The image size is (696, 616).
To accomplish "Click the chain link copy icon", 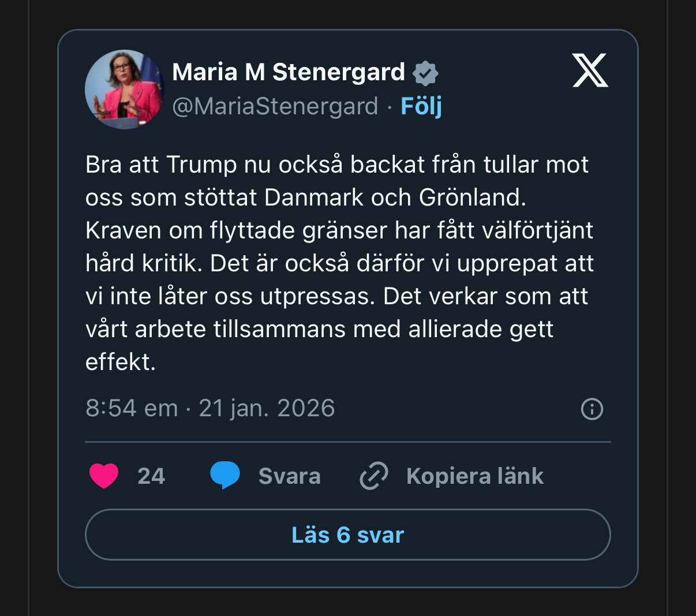I will point(374,476).
